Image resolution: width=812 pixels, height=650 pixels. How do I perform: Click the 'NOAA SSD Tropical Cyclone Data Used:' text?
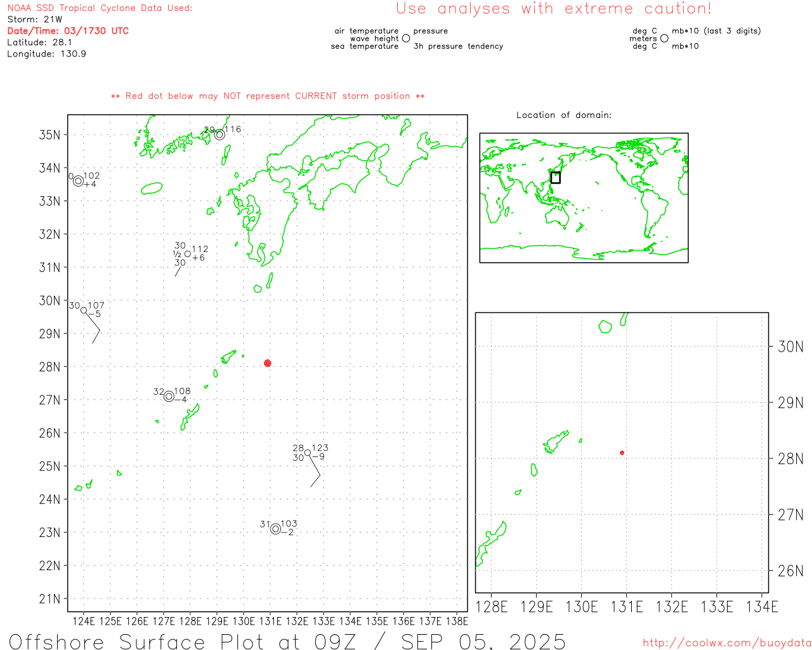click(x=100, y=8)
